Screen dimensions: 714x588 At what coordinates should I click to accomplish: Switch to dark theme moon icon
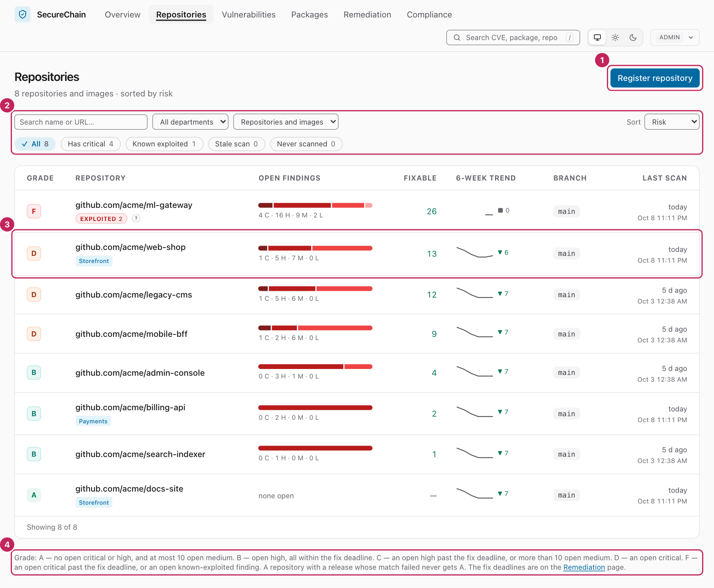click(x=633, y=37)
